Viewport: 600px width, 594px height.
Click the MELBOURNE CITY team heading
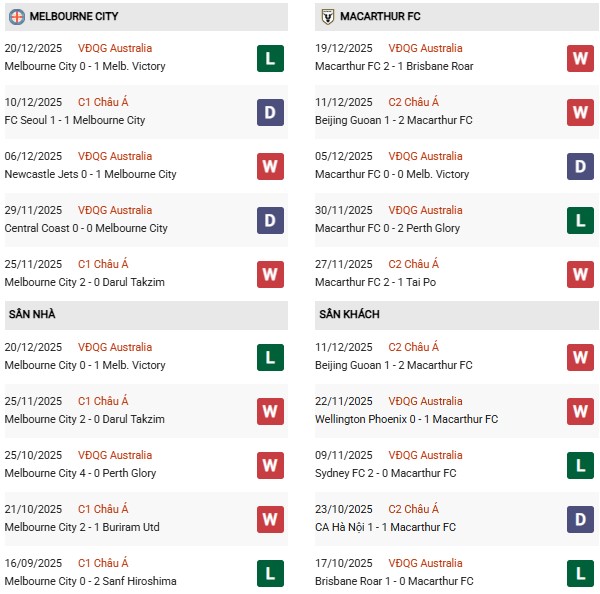coord(76,17)
